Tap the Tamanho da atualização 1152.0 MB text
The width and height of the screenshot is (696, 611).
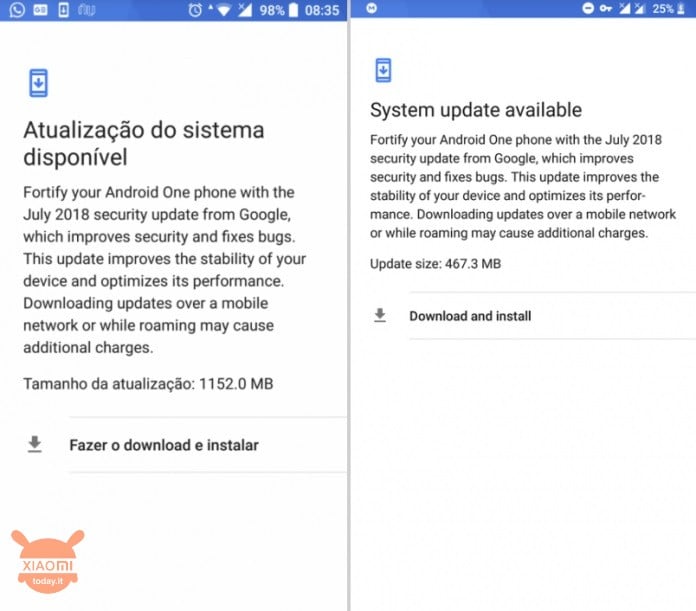coord(148,384)
